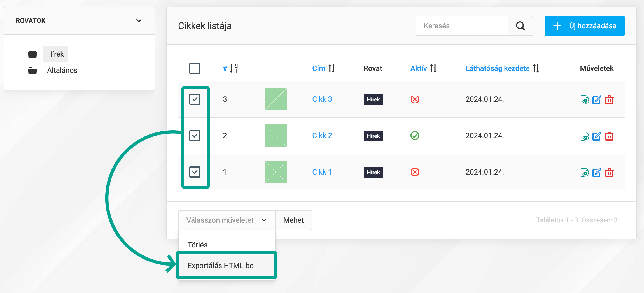Toggle active green check of Cikk 2
644x293 pixels.
[415, 136]
